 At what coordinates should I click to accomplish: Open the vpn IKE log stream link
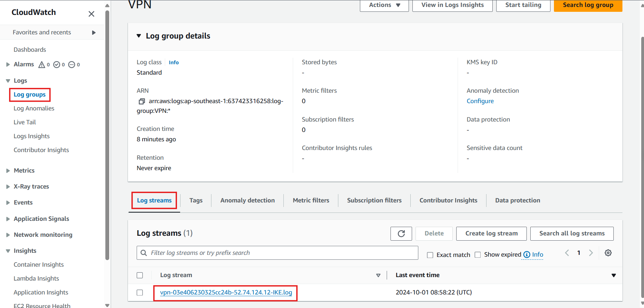coord(226,292)
